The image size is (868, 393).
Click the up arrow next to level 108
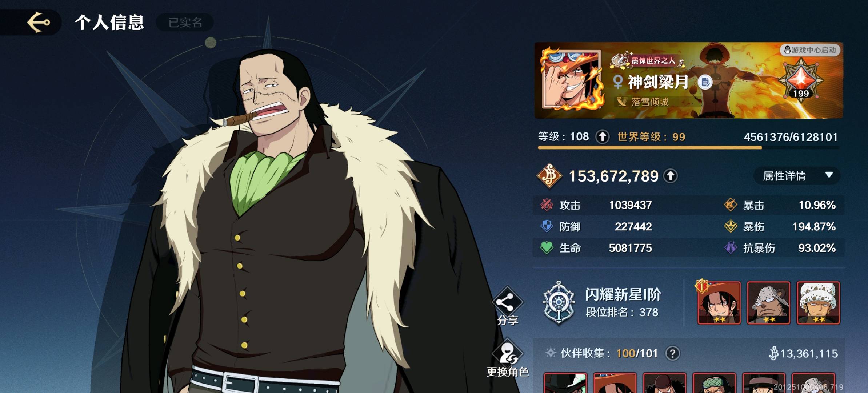tap(602, 137)
